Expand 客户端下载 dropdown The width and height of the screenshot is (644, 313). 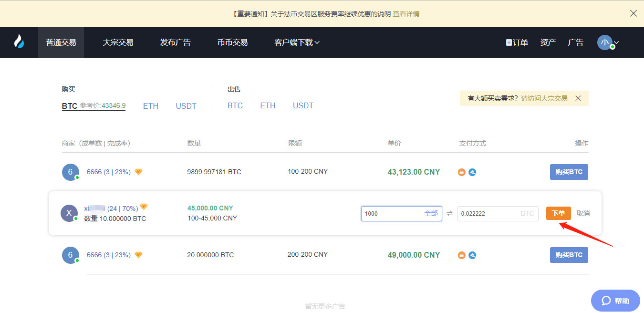(x=297, y=42)
